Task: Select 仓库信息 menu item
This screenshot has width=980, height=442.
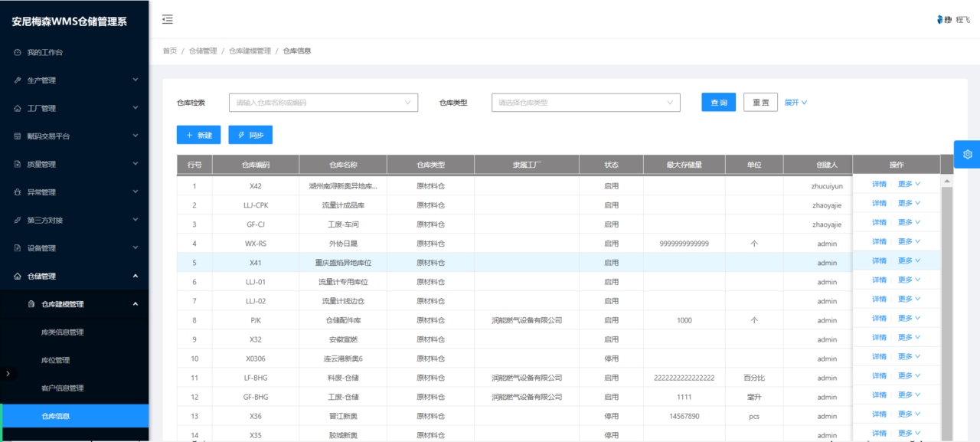Action: coord(74,416)
